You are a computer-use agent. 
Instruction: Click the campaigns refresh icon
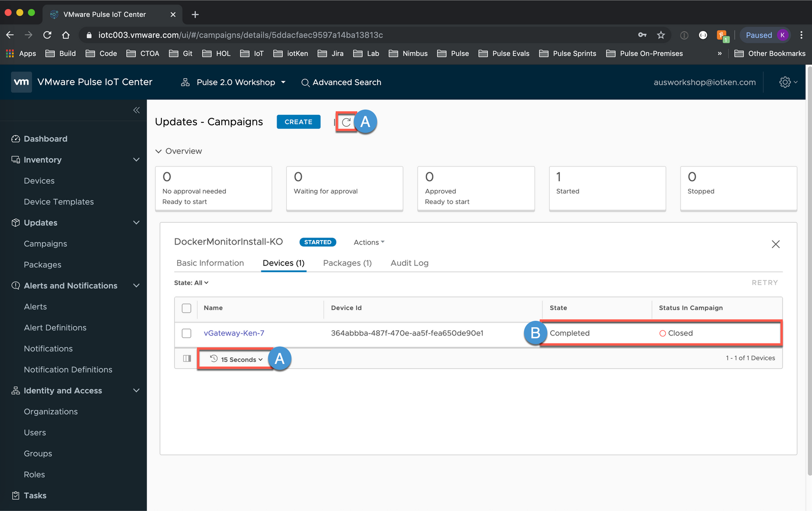[x=346, y=122]
